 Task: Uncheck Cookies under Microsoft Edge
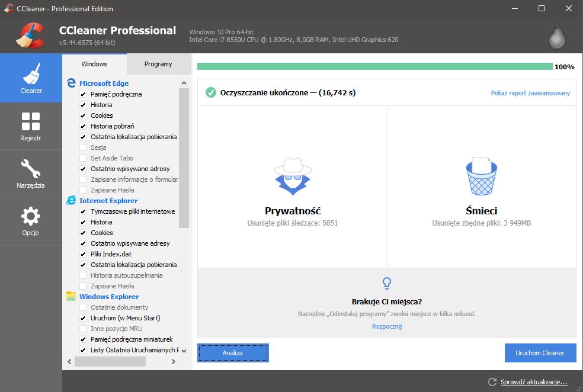83,115
